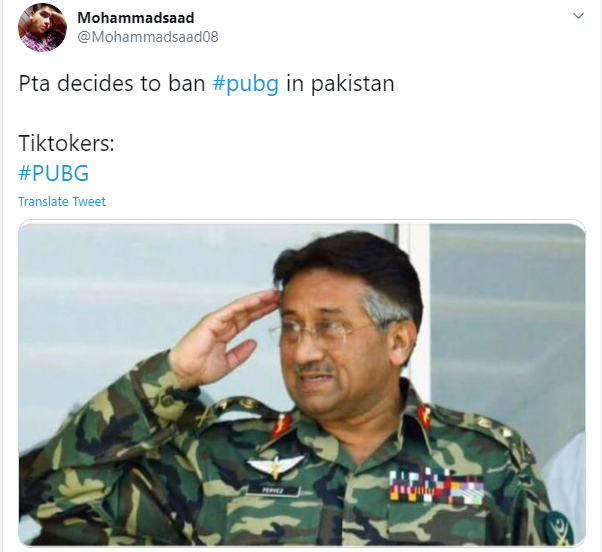Expand the tweet options chevron
The height and width of the screenshot is (552, 602).
click(578, 16)
